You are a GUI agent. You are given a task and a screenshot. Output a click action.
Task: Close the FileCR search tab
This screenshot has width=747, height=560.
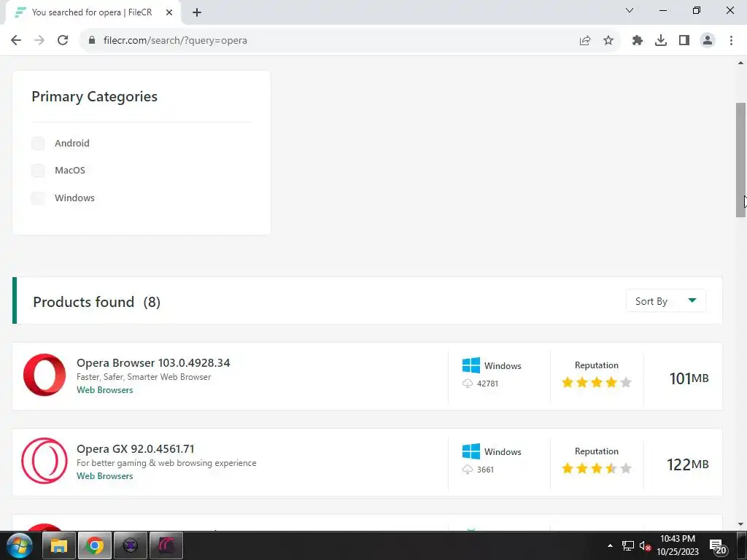[x=169, y=12]
